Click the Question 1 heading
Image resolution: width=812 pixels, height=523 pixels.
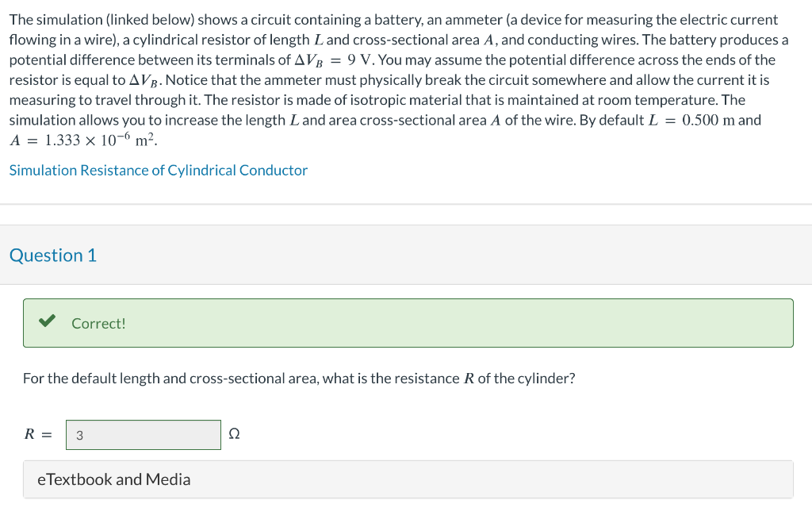click(53, 256)
